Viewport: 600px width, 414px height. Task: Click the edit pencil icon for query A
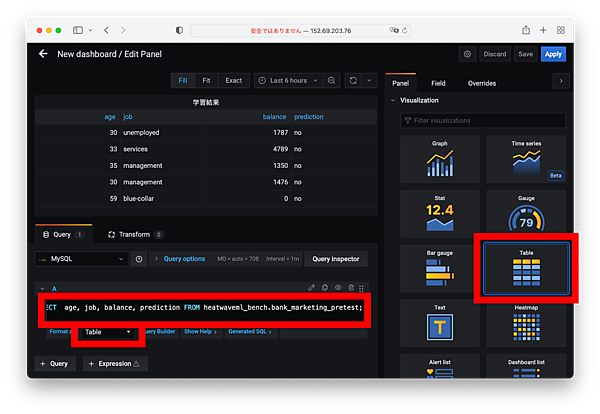click(x=311, y=287)
